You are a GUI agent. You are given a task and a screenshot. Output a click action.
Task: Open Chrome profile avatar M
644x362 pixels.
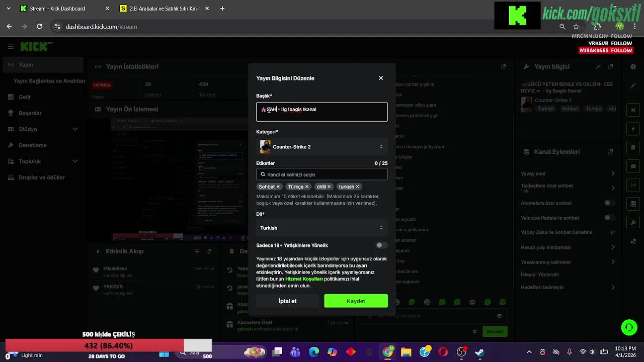pyautogui.click(x=619, y=27)
